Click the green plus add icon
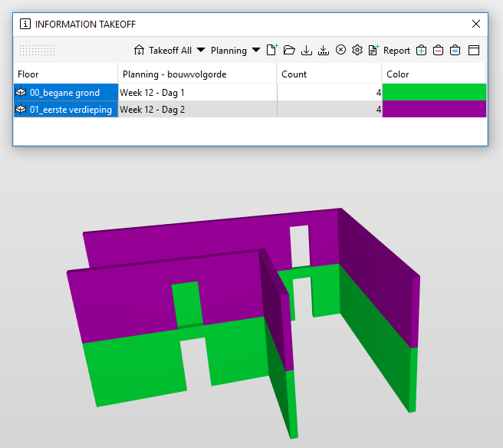Image resolution: width=503 pixels, height=448 pixels. pyautogui.click(x=421, y=51)
